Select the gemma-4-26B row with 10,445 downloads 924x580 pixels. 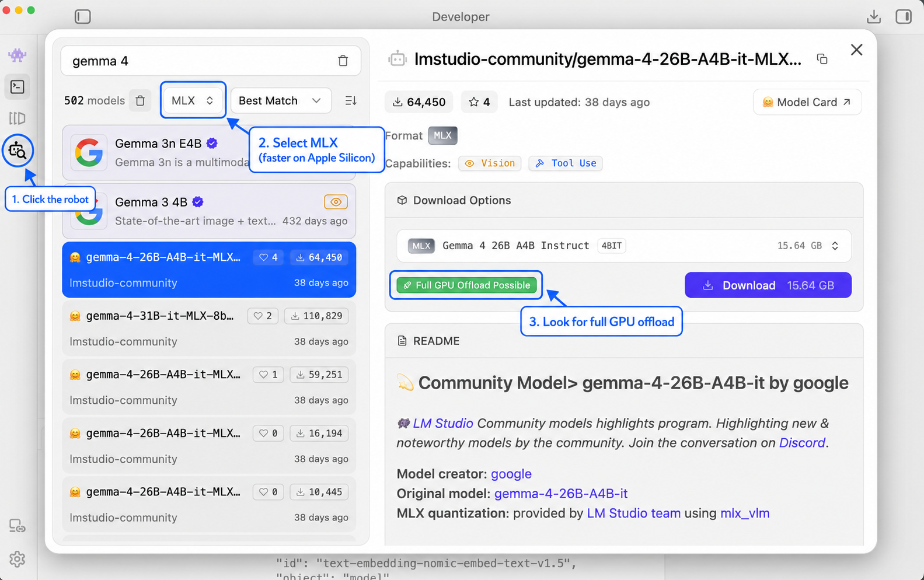pos(209,504)
